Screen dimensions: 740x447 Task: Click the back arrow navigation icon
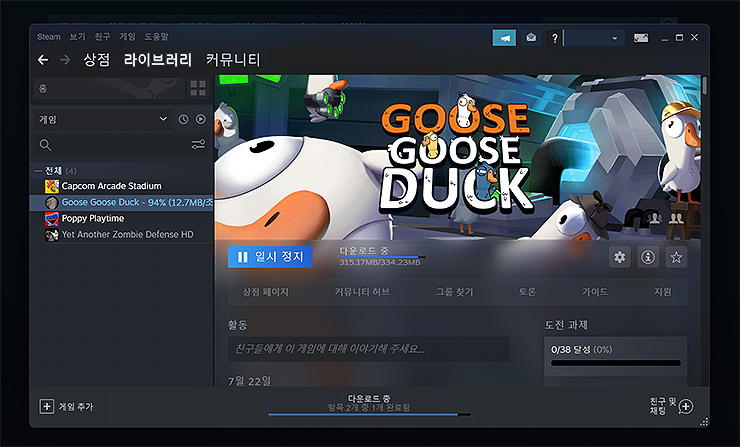click(x=43, y=60)
